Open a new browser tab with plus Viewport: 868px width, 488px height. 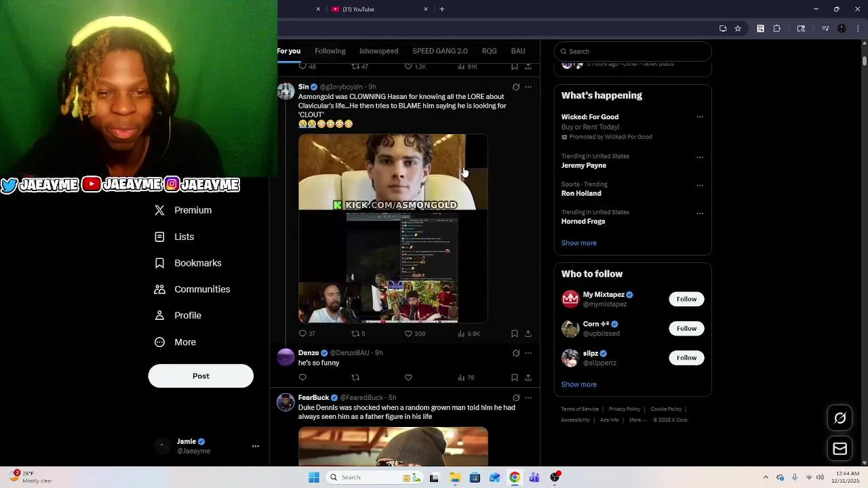(x=442, y=9)
